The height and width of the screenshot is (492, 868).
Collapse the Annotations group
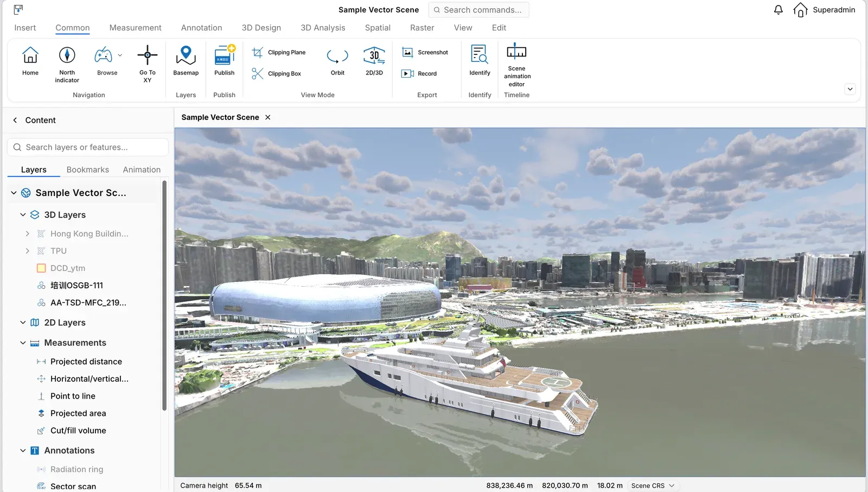point(23,451)
